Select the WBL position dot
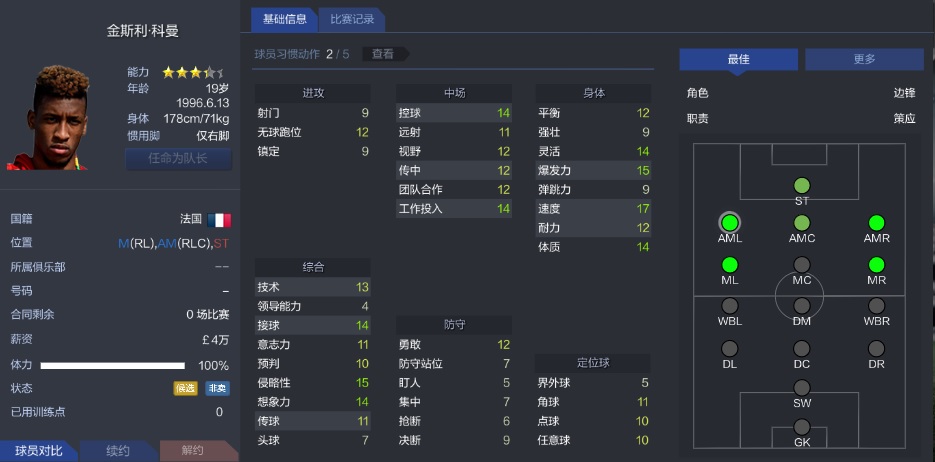This screenshot has width=935, height=462. pos(730,306)
